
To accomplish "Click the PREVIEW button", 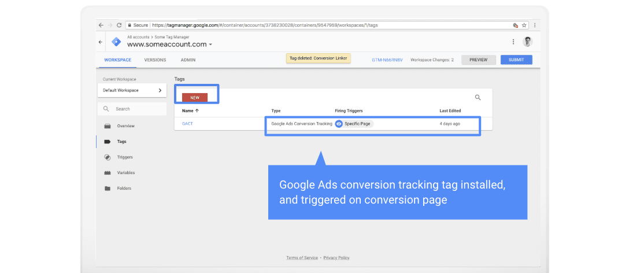I will pyautogui.click(x=479, y=60).
